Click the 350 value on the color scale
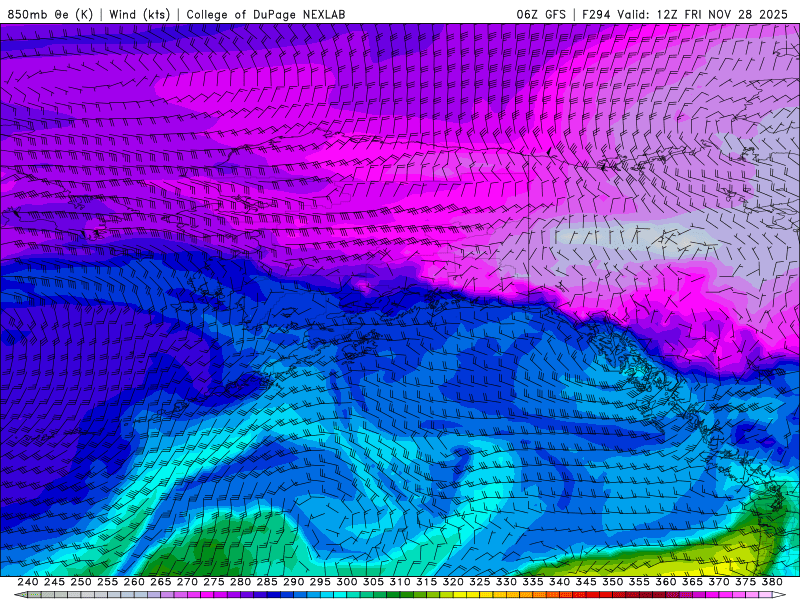This screenshot has height=600, width=800. [612, 582]
